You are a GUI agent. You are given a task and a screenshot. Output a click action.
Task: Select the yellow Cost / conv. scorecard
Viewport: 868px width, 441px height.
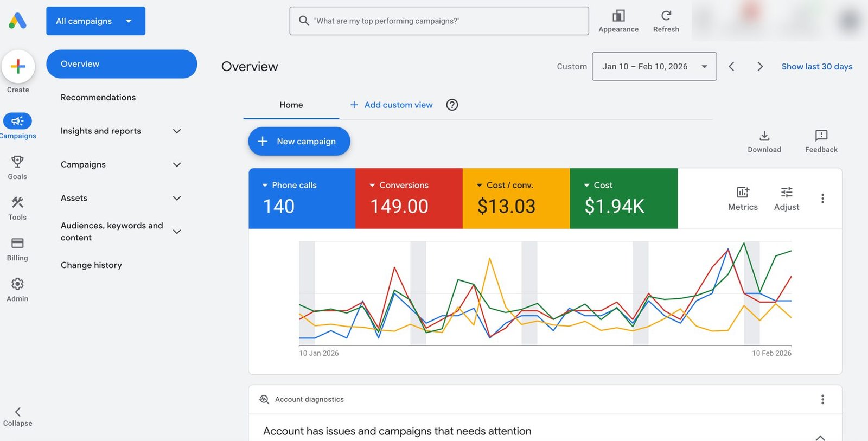pyautogui.click(x=516, y=199)
